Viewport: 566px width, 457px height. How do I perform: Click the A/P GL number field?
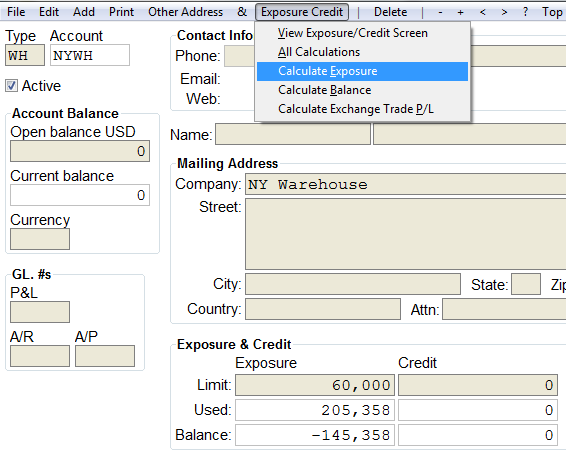point(105,356)
